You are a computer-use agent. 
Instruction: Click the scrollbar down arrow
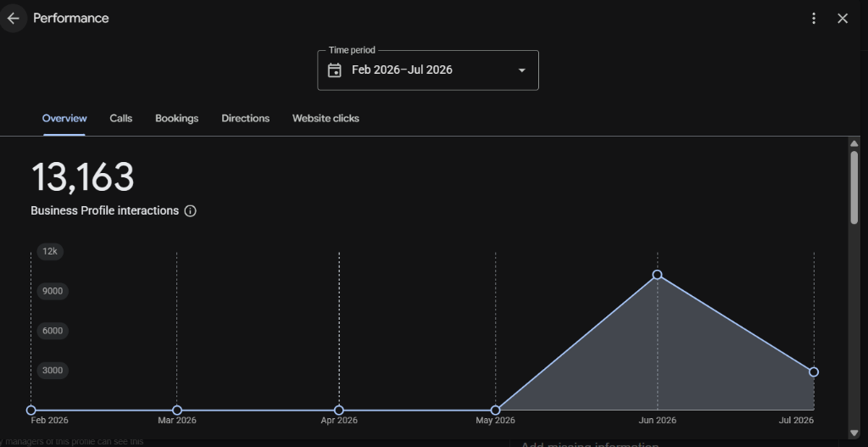[854, 433]
